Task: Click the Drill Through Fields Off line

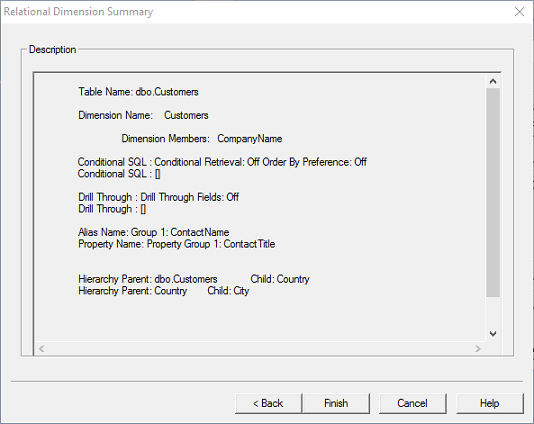Action: tap(158, 197)
